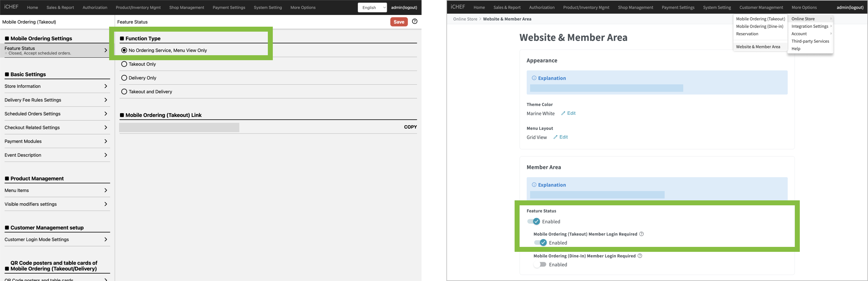Open the English language dropdown
868x281 pixels.
click(372, 7)
